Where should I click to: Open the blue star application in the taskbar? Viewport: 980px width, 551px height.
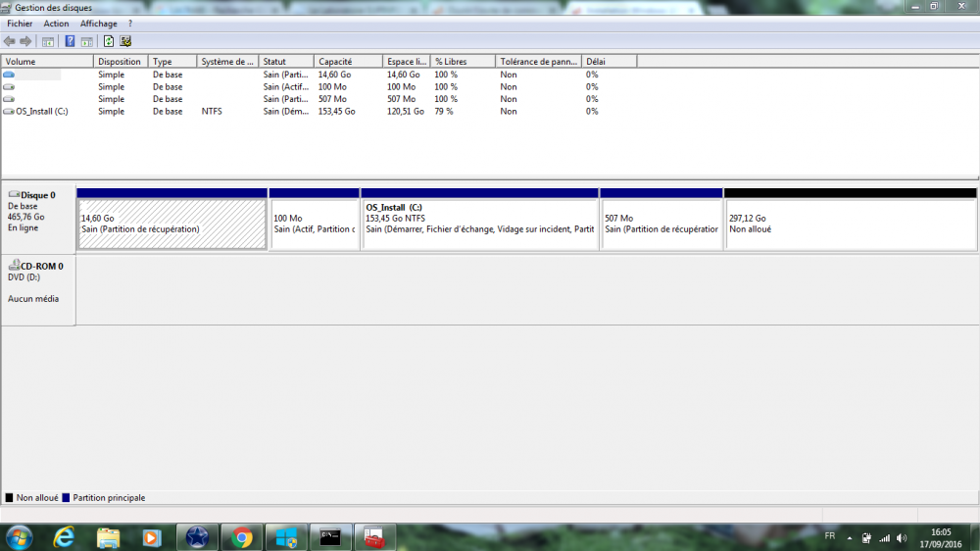[197, 537]
